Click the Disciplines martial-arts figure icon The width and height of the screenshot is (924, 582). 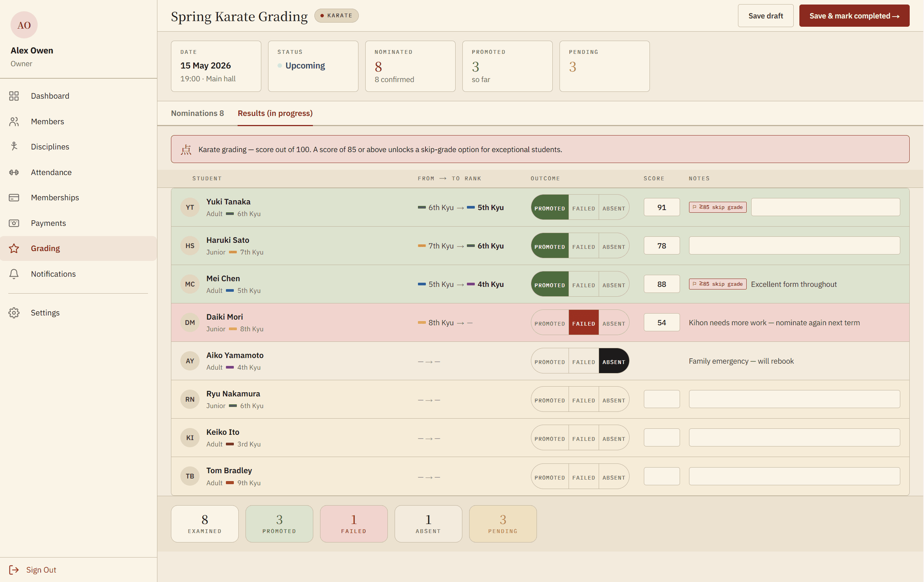click(x=14, y=146)
